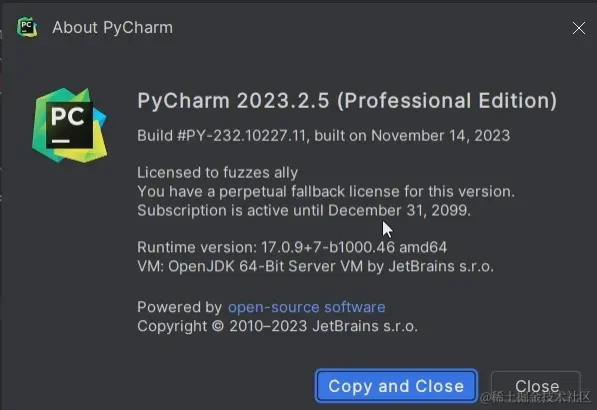Click the VM: OpenJDK 64-Bit Server line

(315, 266)
